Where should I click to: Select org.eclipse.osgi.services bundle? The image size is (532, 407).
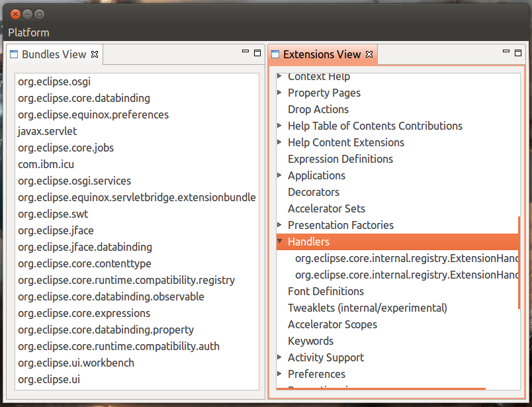click(74, 181)
